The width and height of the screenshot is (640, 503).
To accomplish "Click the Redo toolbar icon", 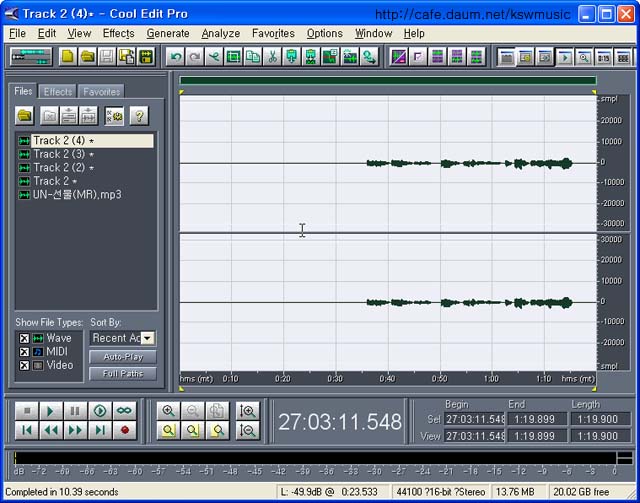I will (x=195, y=57).
